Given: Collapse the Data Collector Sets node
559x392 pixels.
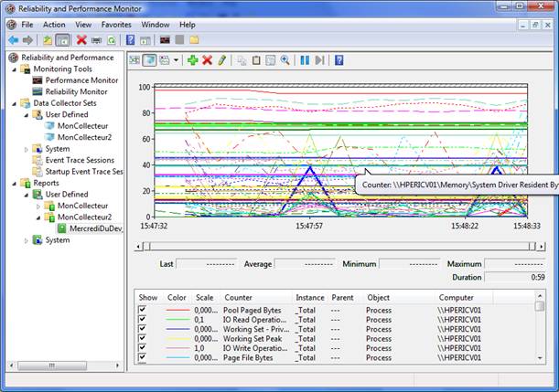Looking at the screenshot, I should pyautogui.click(x=15, y=103).
